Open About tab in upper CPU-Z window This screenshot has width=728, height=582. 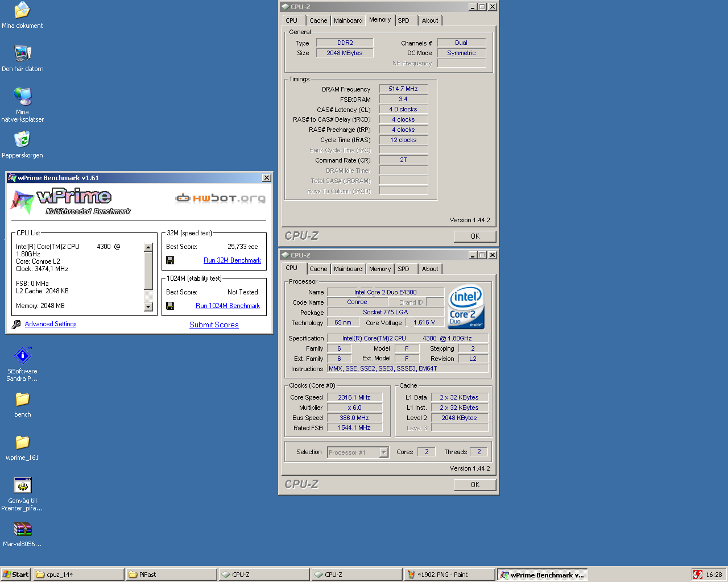tap(430, 20)
